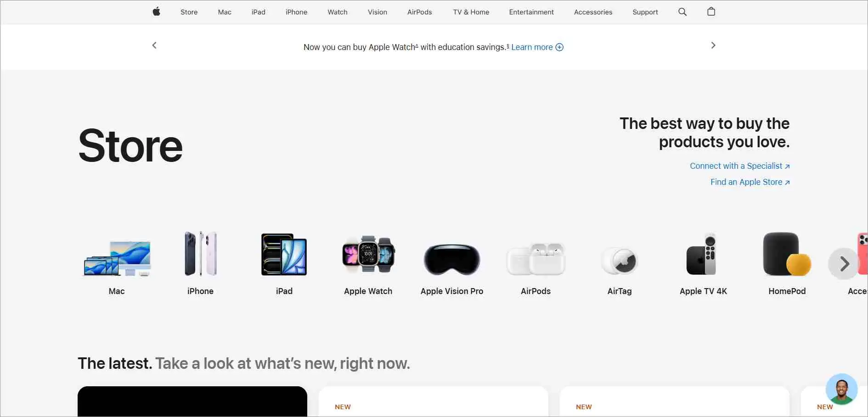The width and height of the screenshot is (868, 417).
Task: Advance the product carousel with right chevron
Action: [x=844, y=264]
